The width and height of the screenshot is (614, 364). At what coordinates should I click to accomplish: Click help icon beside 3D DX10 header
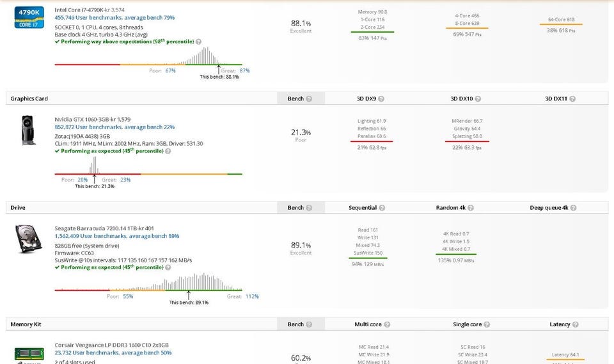point(477,99)
